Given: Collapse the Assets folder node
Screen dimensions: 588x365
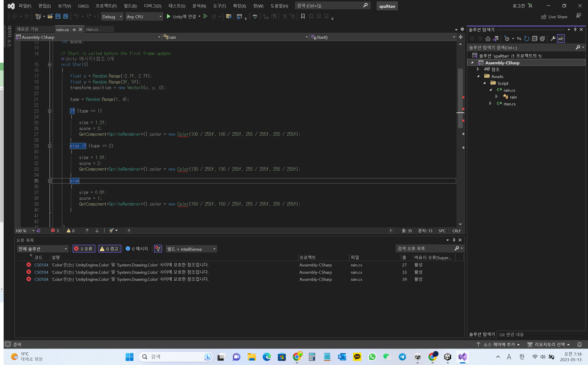Looking at the screenshot, I should (x=478, y=76).
